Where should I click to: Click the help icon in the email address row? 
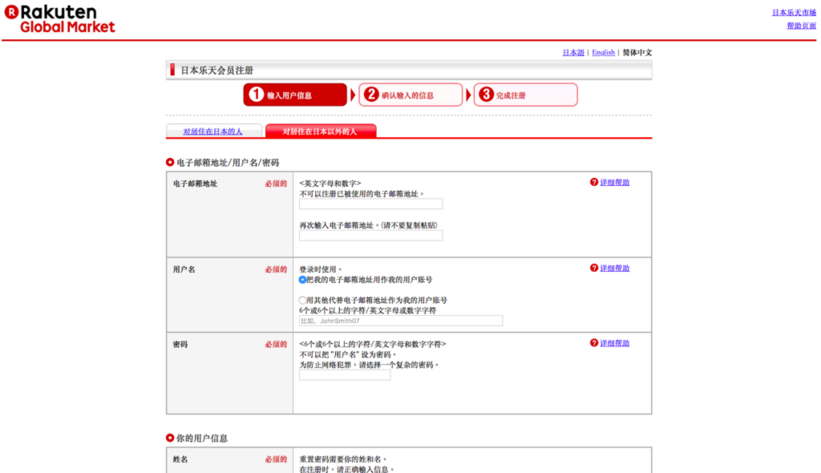[x=594, y=183]
